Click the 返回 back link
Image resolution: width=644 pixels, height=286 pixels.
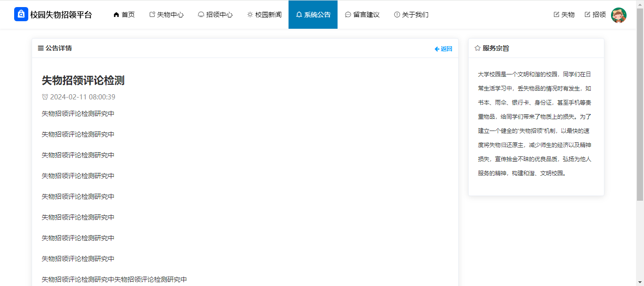443,49
